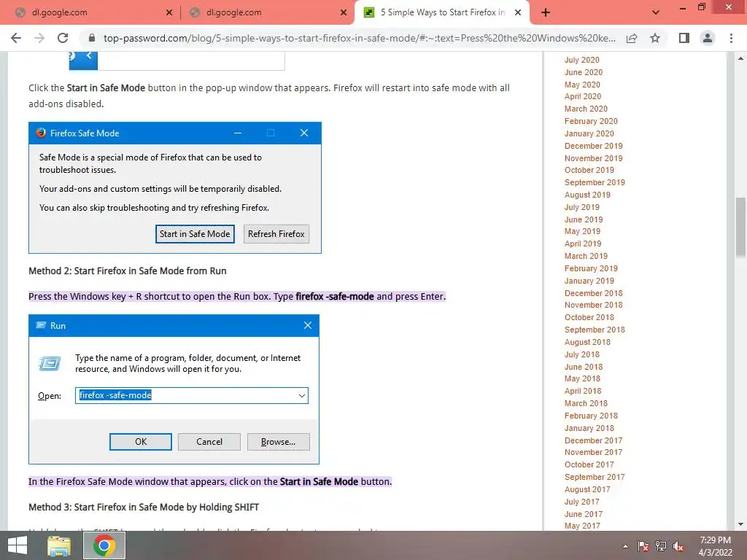Screen dimensions: 747x560
Task: Open the December 2017 archive link
Action: (x=594, y=440)
